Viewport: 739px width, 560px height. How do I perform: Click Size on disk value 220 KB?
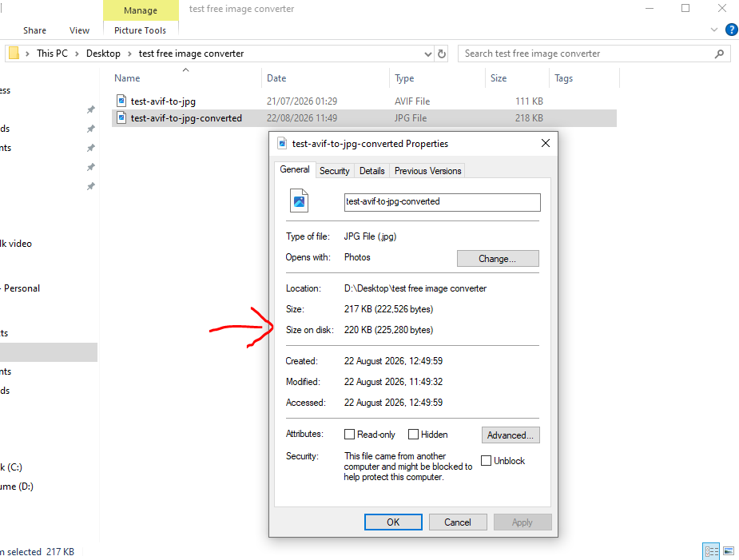pyautogui.click(x=388, y=329)
